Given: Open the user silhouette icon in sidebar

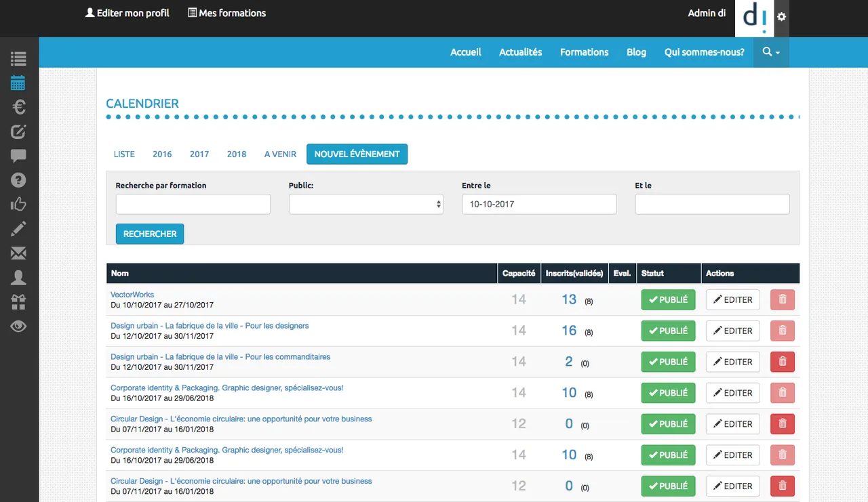Looking at the screenshot, I should click(x=18, y=277).
